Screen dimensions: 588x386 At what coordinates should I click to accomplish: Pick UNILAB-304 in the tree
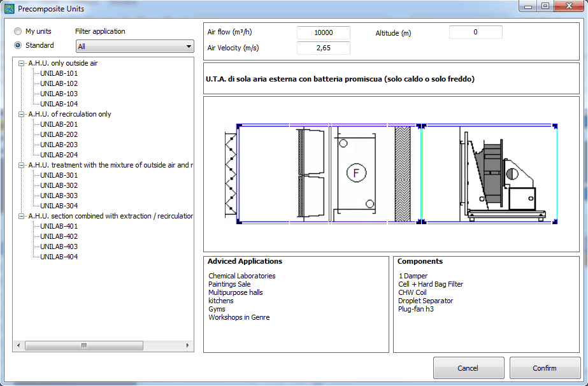(x=59, y=206)
